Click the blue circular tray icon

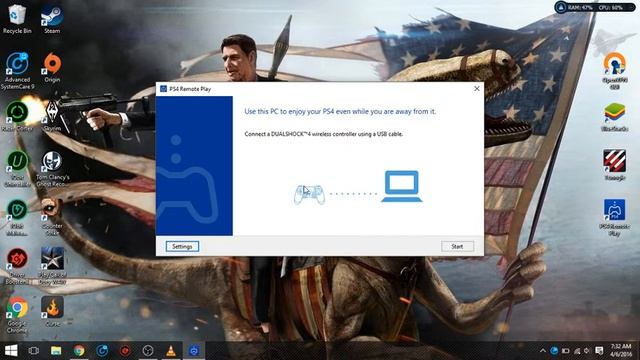tap(554, 351)
